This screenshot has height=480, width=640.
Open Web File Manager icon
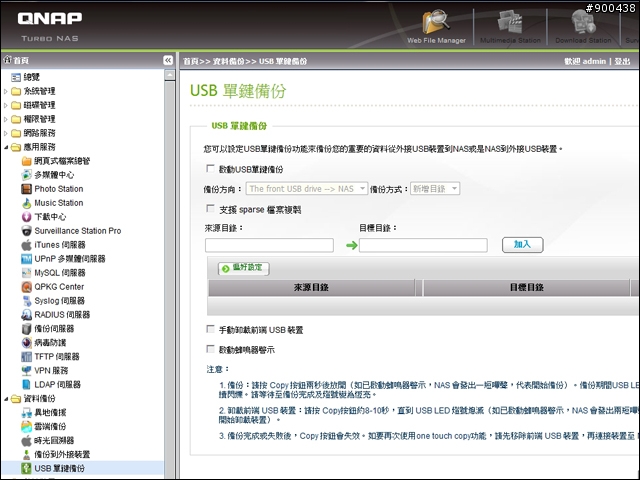(436, 22)
